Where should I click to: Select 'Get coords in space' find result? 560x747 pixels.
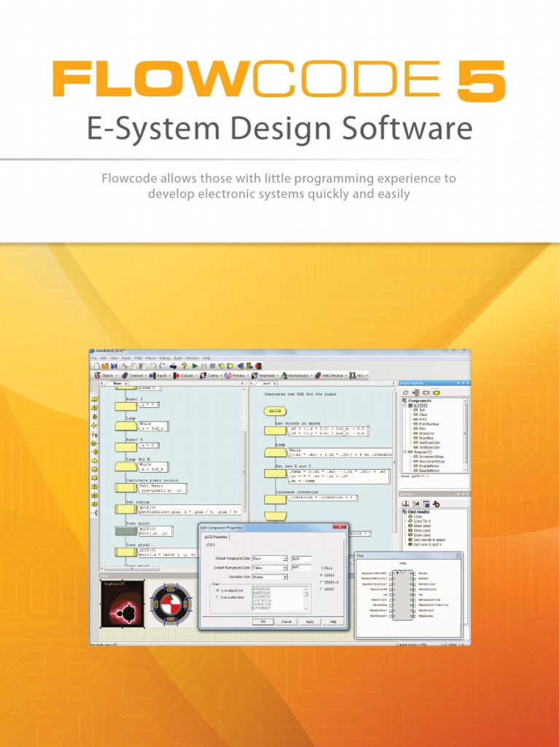429,540
